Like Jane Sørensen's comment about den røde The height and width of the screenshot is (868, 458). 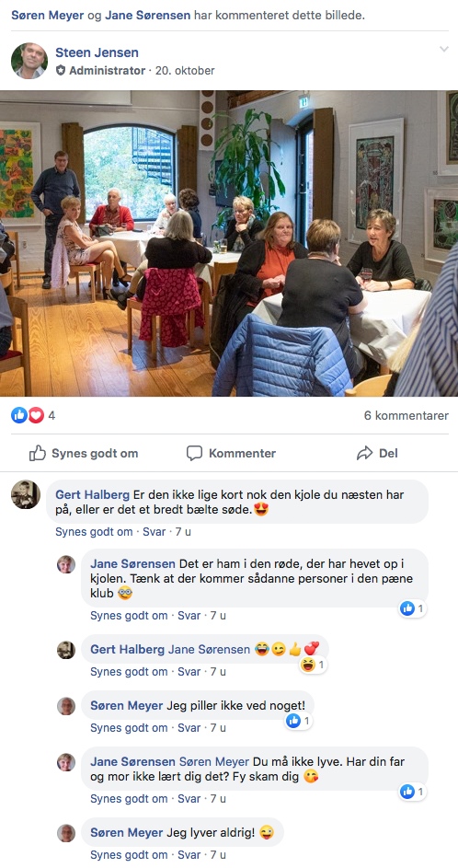pyautogui.click(x=129, y=616)
